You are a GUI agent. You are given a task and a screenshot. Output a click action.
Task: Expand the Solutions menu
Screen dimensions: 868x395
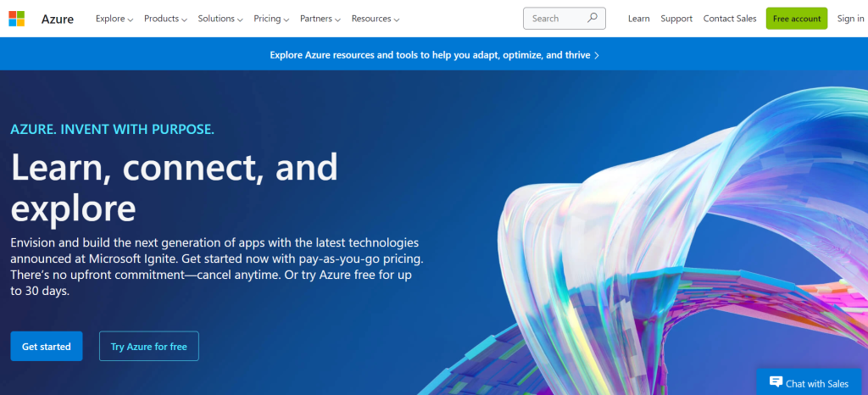(x=220, y=19)
